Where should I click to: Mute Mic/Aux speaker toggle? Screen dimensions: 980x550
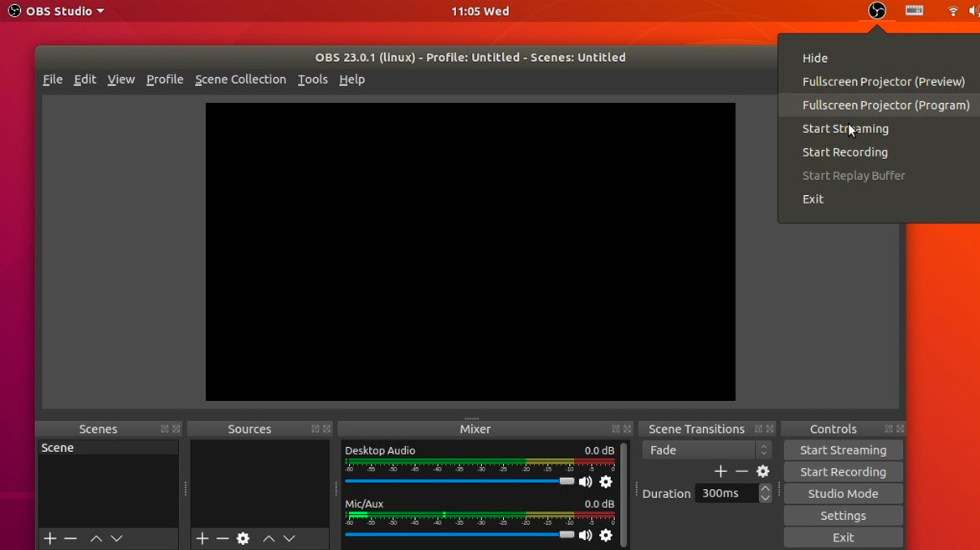tap(586, 536)
